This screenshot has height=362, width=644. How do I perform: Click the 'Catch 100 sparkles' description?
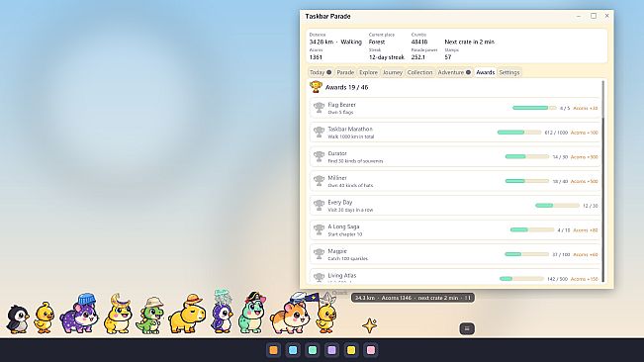pyautogui.click(x=348, y=258)
